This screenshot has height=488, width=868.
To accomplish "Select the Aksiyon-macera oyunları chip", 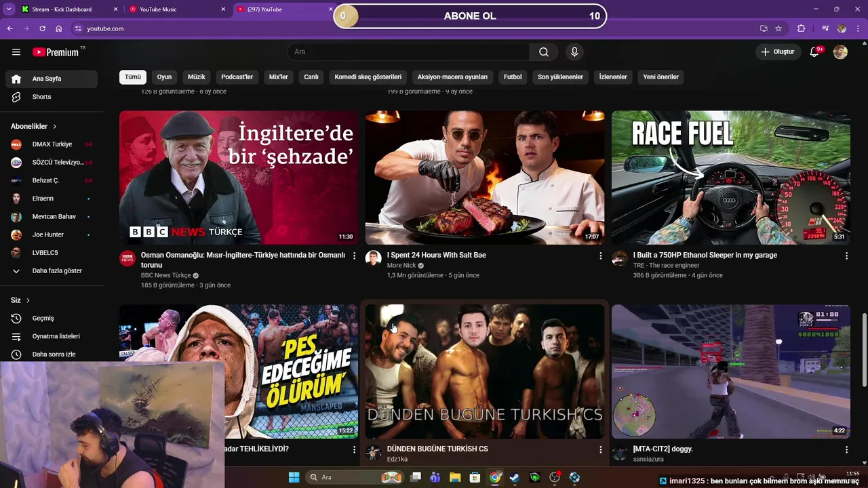I will point(452,77).
